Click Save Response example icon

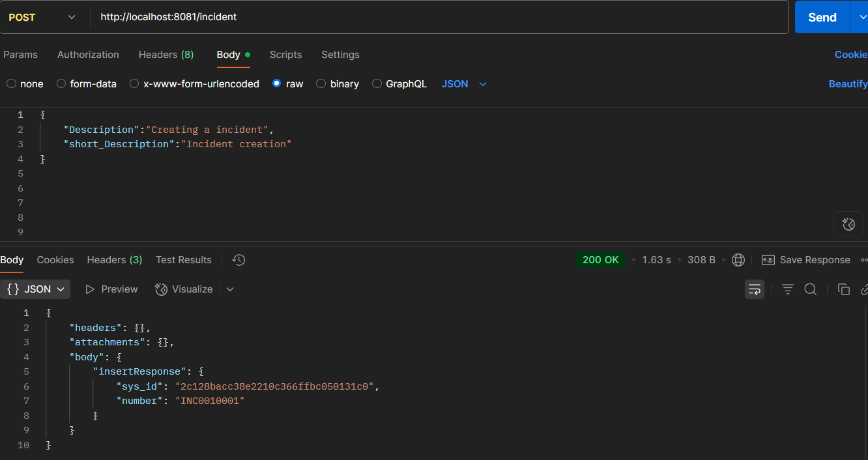pos(768,260)
